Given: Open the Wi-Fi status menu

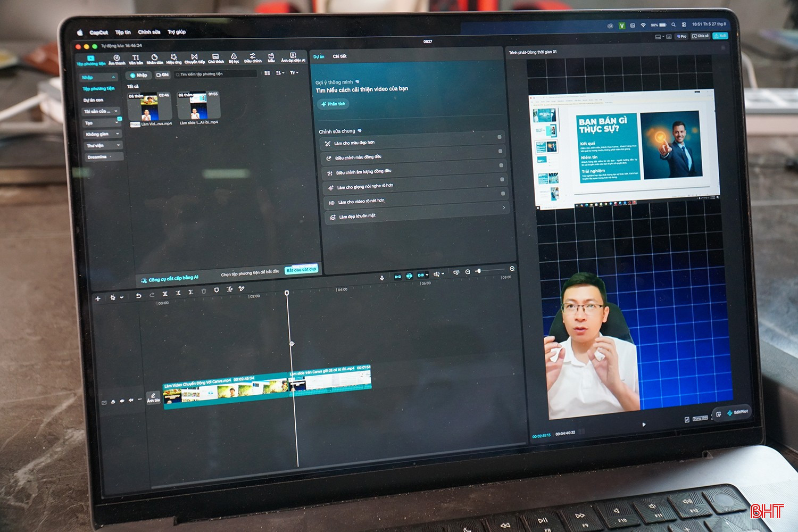Looking at the screenshot, I should click(x=643, y=25).
